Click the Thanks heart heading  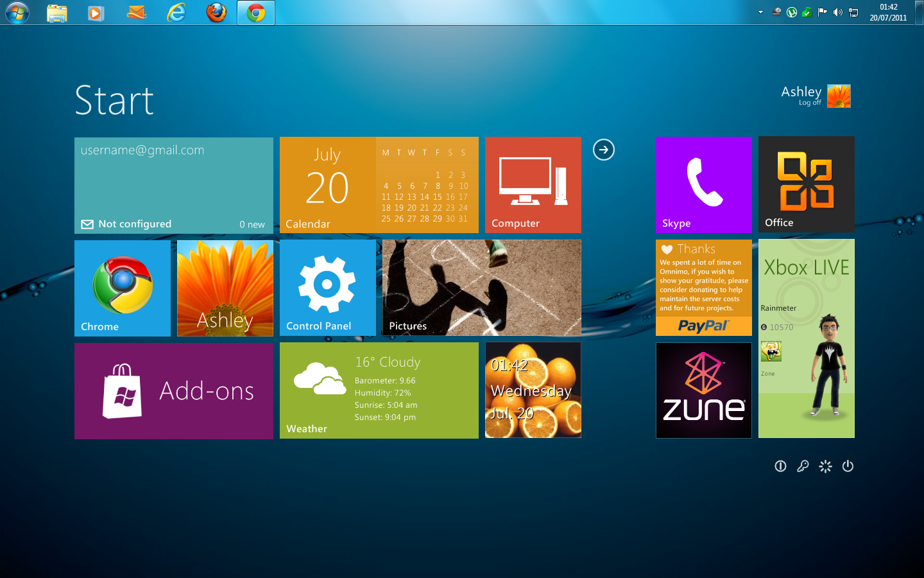[x=689, y=249]
